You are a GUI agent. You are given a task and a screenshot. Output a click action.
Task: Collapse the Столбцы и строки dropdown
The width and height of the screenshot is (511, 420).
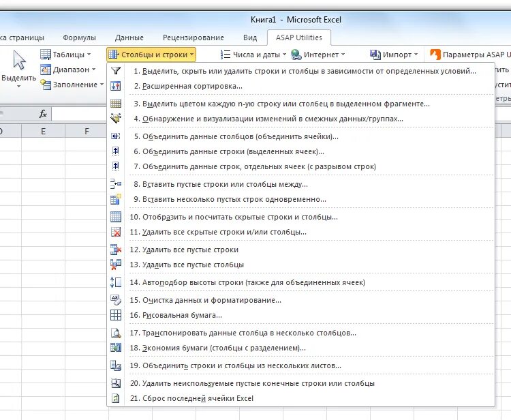click(x=151, y=55)
